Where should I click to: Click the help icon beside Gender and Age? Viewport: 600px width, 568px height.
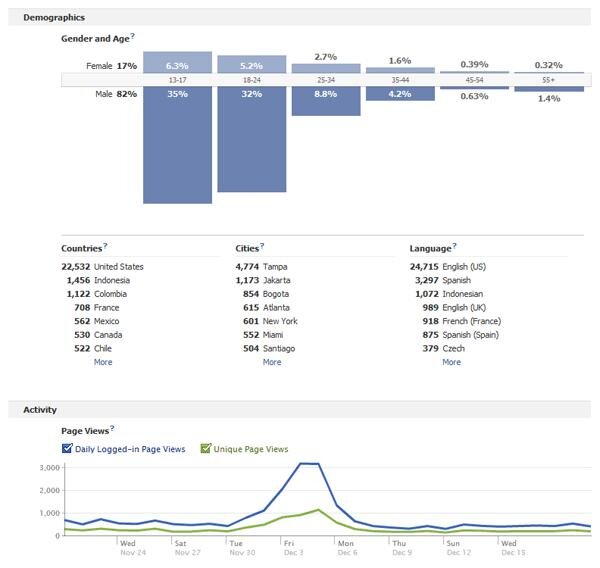coord(132,36)
